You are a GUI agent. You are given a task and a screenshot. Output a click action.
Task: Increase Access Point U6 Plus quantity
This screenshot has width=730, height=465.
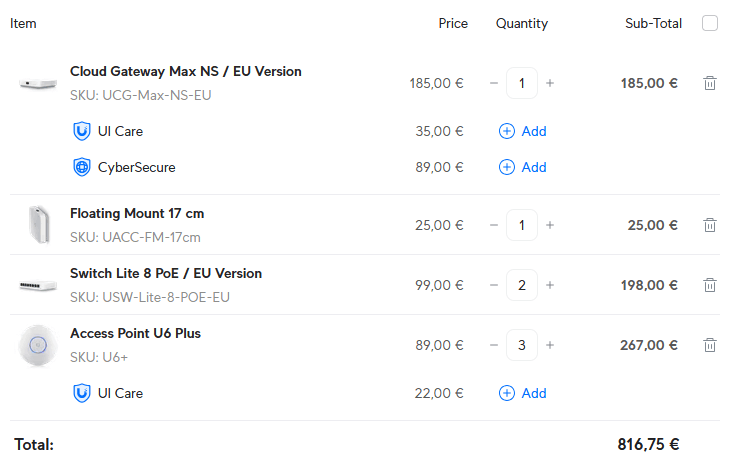coord(550,345)
